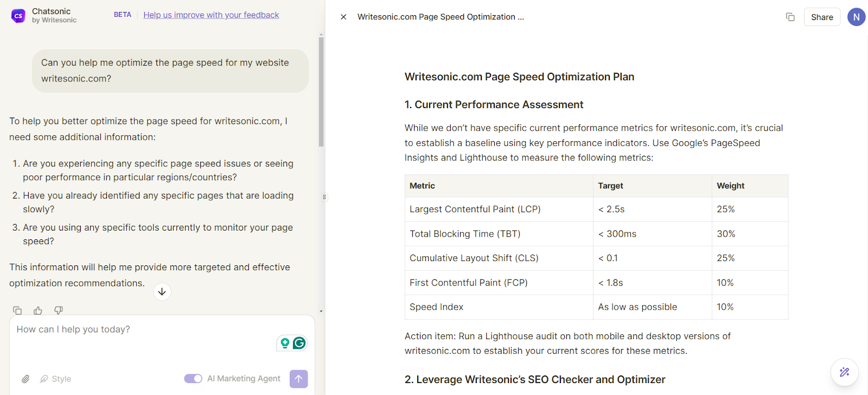
Task: Click the thumbs down icon on the response
Action: 59,310
